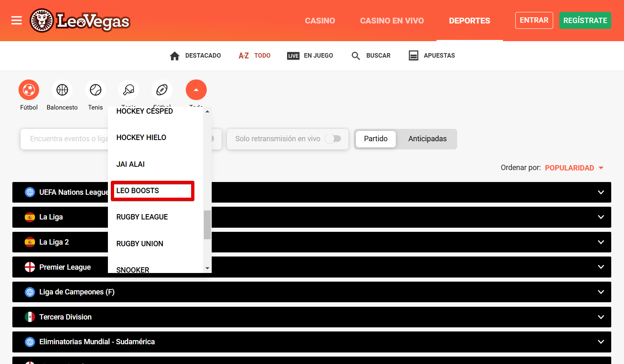
Task: Select the Anticipadas view option
Action: [428, 139]
